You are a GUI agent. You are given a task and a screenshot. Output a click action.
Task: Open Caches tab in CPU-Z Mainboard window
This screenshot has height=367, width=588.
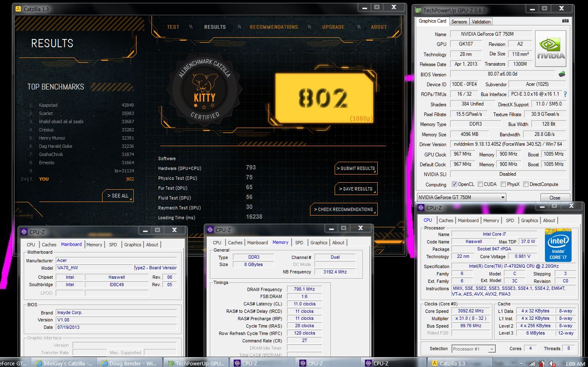tap(49, 245)
